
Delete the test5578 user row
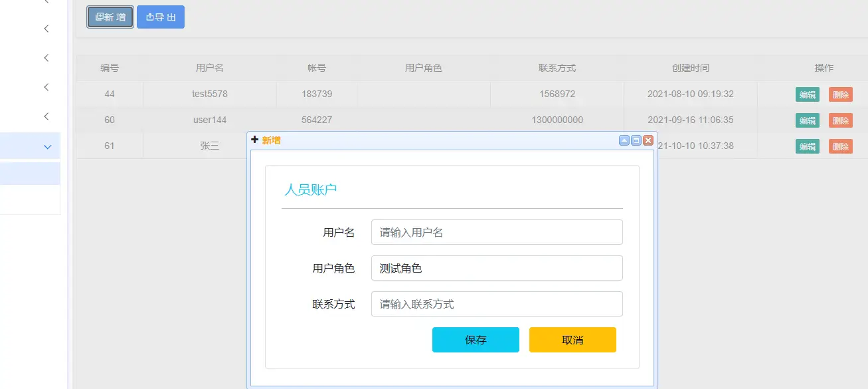point(840,94)
